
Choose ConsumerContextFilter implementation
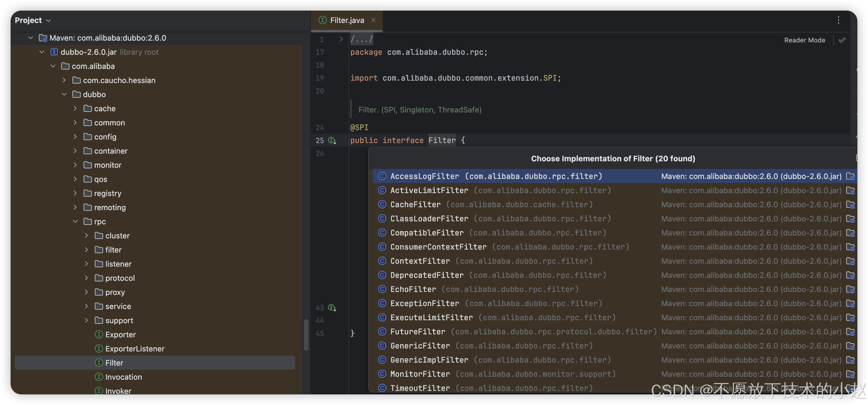(614, 247)
